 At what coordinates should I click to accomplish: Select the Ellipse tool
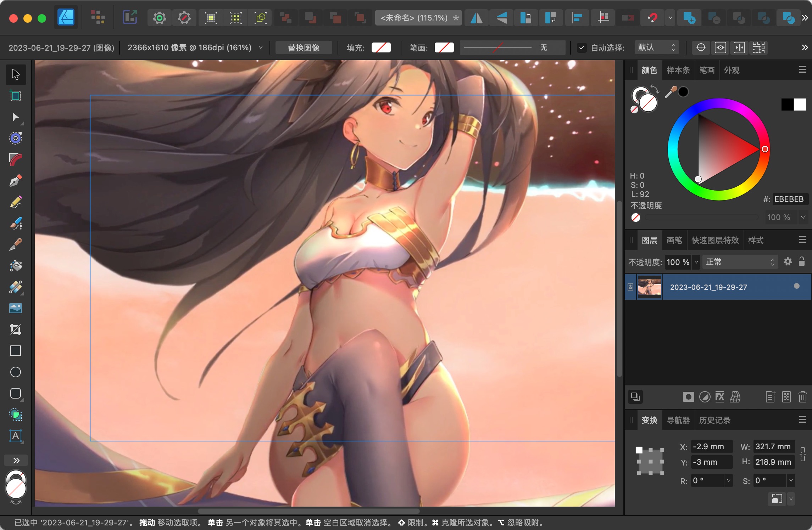pyautogui.click(x=16, y=372)
